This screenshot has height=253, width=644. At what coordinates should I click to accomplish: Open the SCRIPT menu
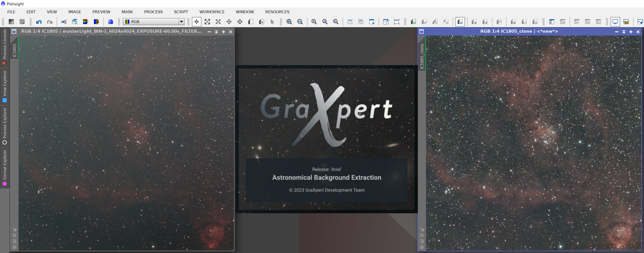[181, 12]
